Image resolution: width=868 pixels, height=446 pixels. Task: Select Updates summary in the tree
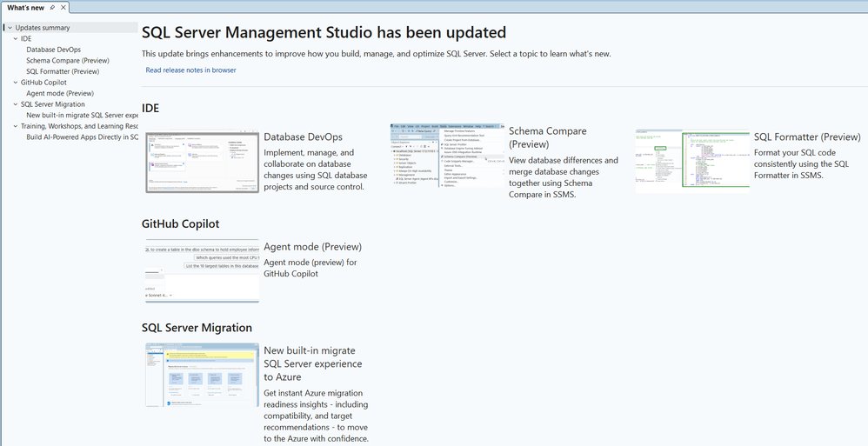43,28
